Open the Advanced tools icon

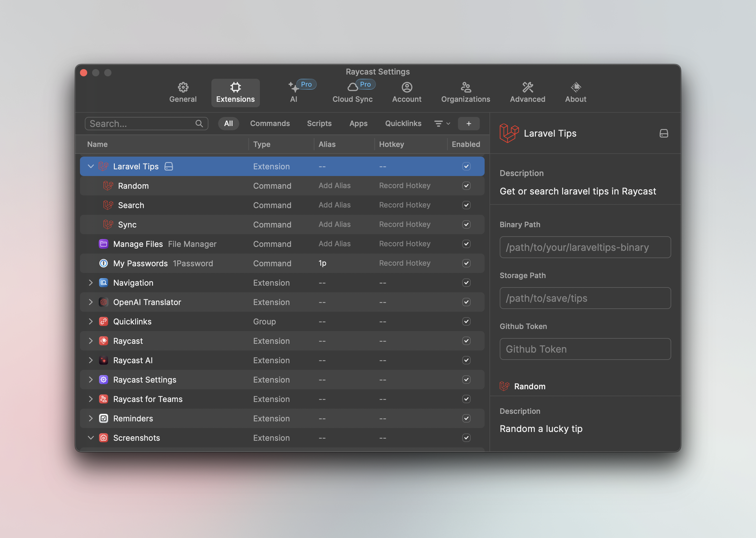tap(527, 87)
